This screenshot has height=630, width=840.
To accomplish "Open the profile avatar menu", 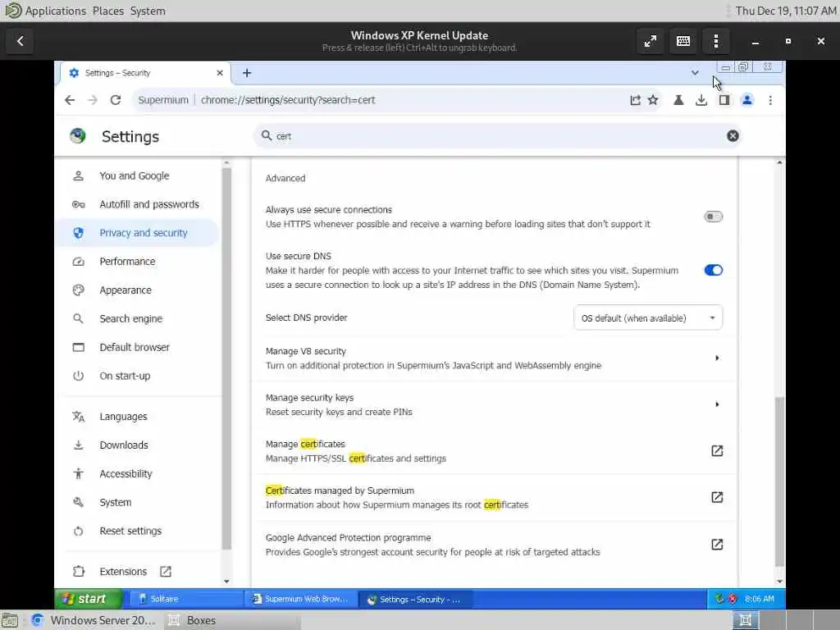I will click(746, 100).
